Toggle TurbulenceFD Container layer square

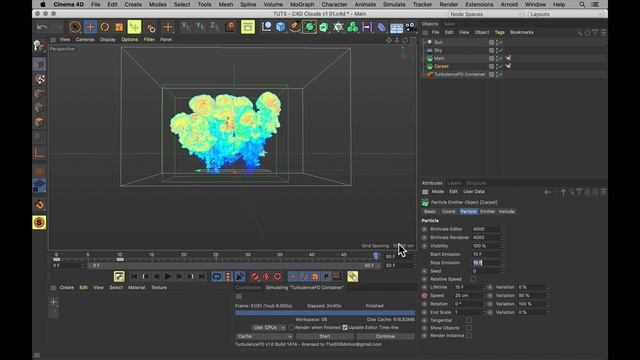pos(491,75)
